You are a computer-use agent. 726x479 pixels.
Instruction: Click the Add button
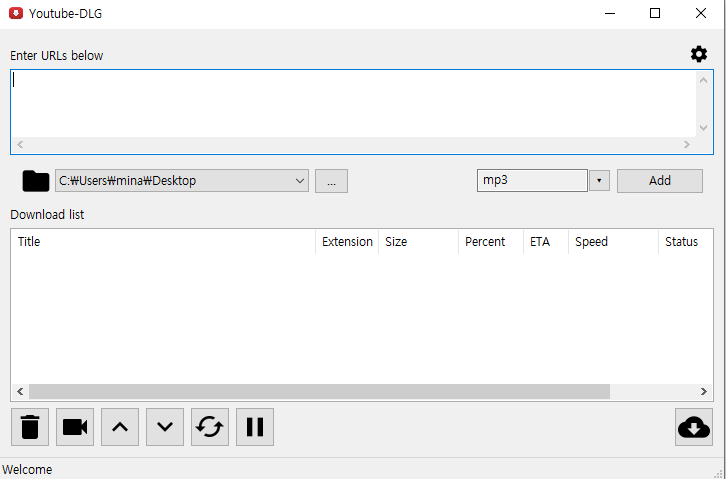click(x=660, y=180)
